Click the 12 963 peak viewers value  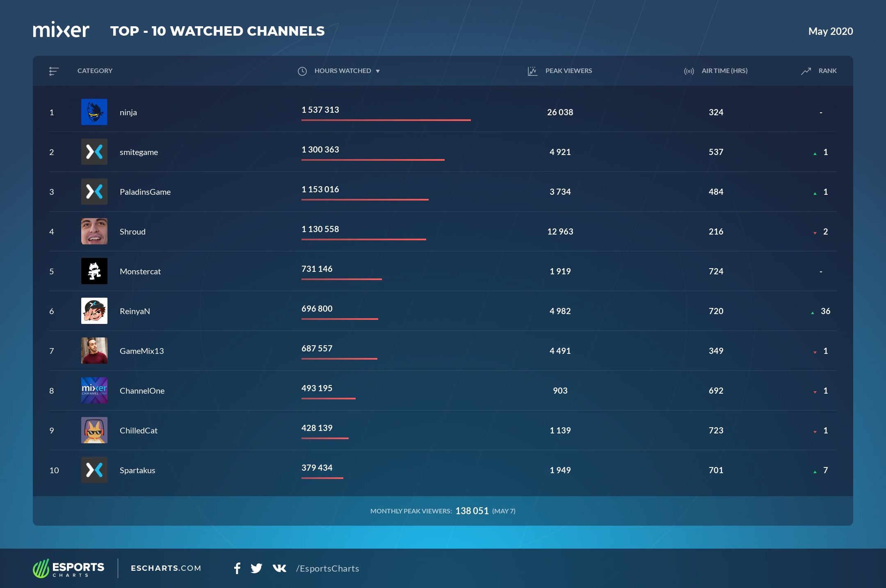coord(560,232)
